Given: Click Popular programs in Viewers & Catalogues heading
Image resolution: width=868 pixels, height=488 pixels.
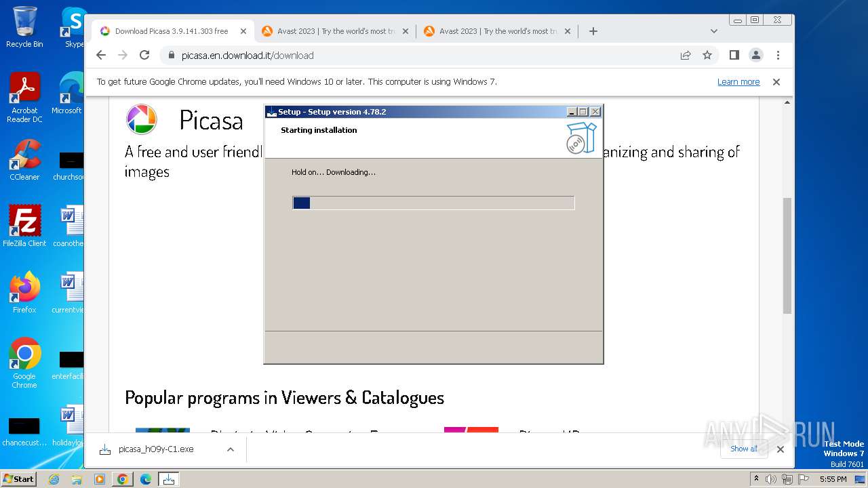Looking at the screenshot, I should (x=284, y=397).
